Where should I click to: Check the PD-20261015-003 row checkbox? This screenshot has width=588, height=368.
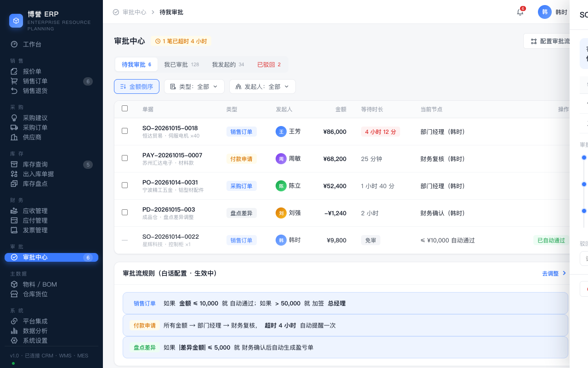click(x=124, y=213)
